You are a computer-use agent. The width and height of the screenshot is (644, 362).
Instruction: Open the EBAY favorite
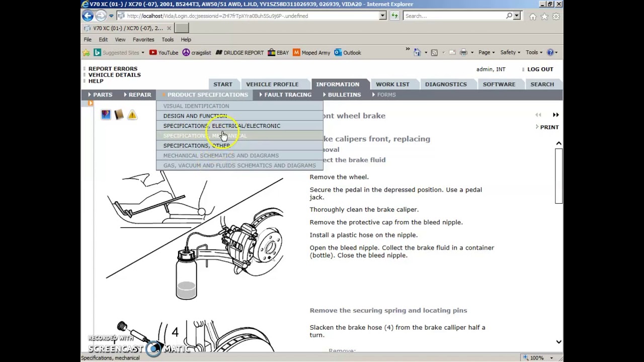click(x=278, y=52)
